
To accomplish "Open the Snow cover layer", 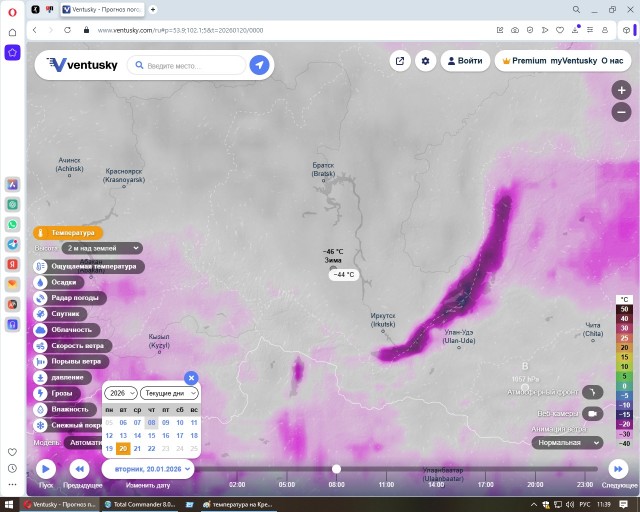I will (68, 425).
